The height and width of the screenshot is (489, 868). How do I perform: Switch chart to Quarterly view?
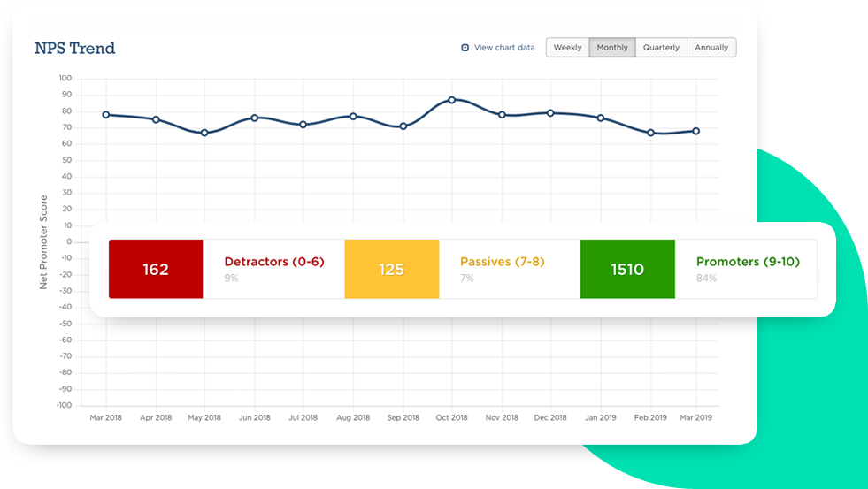click(x=661, y=48)
